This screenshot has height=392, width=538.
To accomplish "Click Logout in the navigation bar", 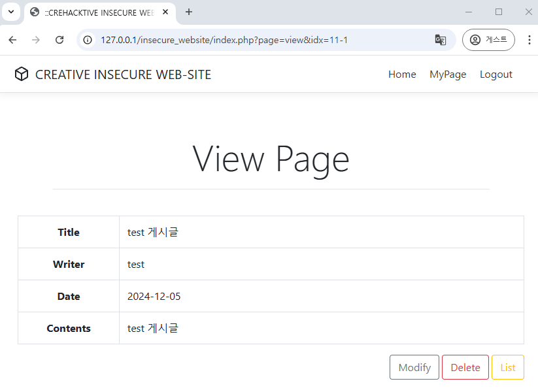I will pos(496,74).
